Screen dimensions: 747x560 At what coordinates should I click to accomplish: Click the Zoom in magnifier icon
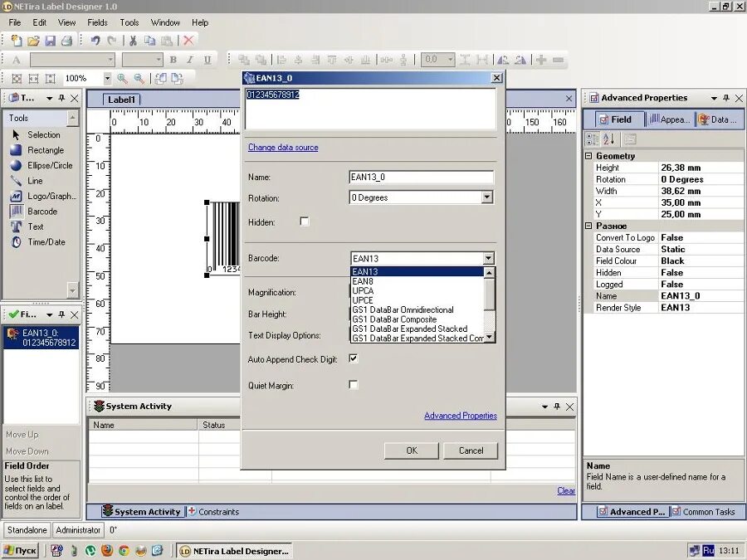(123, 79)
